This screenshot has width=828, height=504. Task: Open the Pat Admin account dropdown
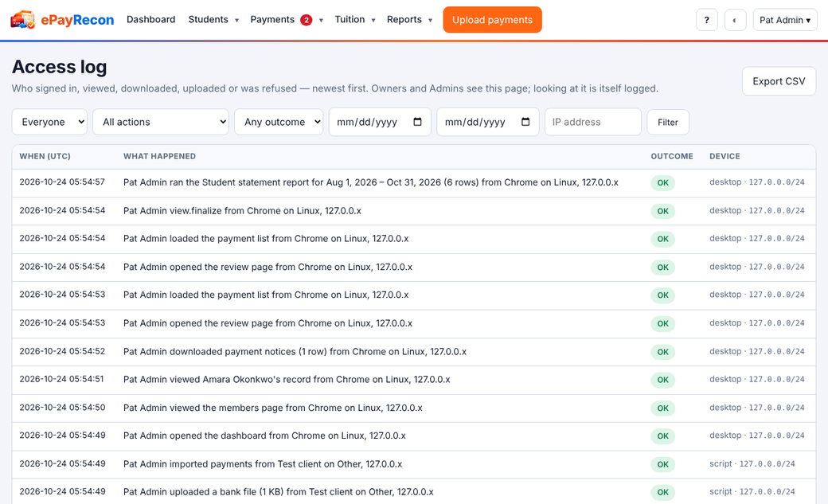tap(785, 20)
